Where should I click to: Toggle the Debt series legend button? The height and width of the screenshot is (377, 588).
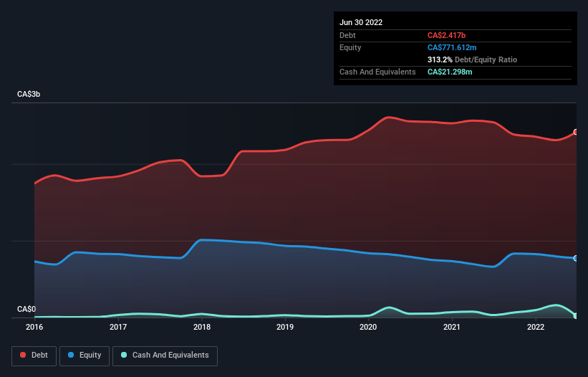pyautogui.click(x=34, y=355)
